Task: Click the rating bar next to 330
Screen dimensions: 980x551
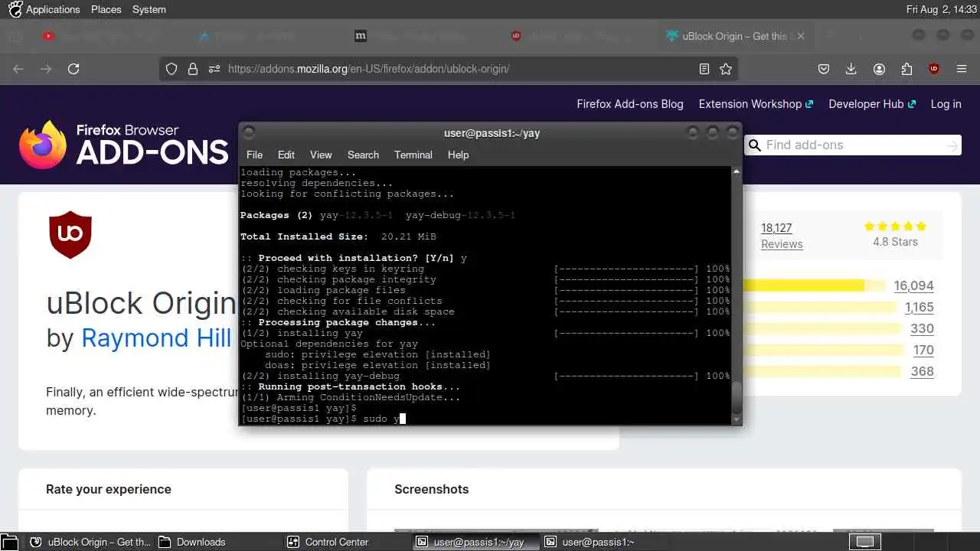Action: click(x=822, y=328)
